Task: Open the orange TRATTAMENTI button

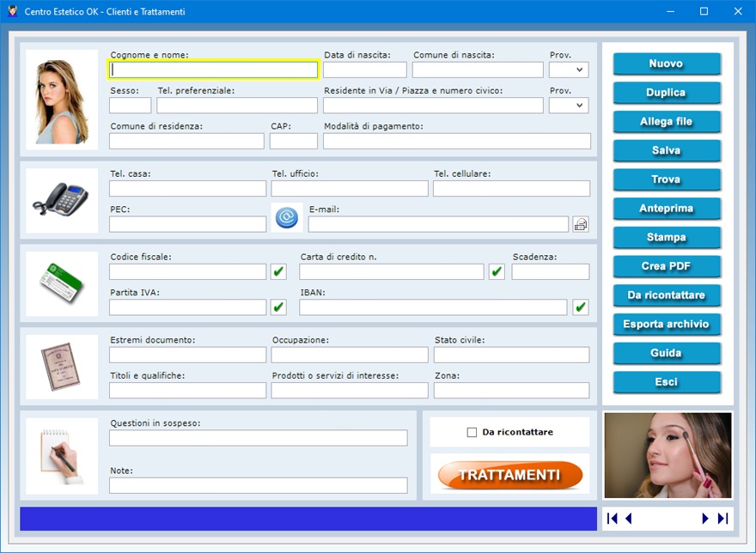Action: 510,475
